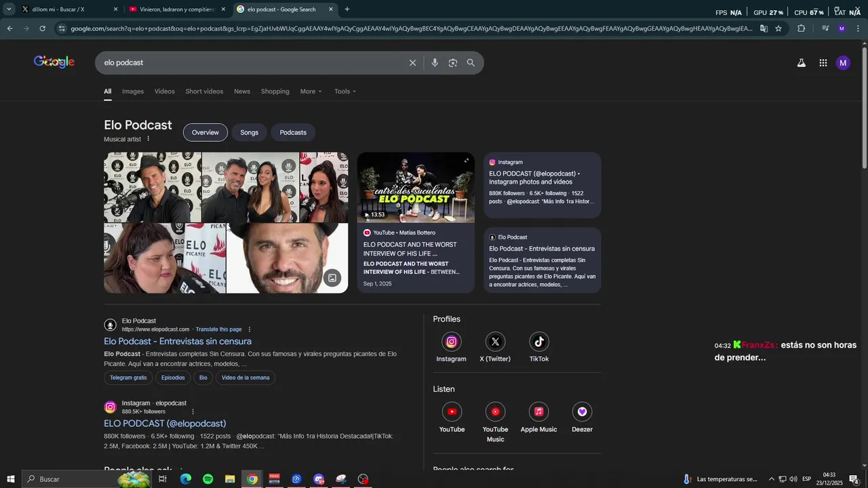Open X (Twitter) profile icon
Image resolution: width=868 pixels, height=488 pixels.
[x=495, y=342]
